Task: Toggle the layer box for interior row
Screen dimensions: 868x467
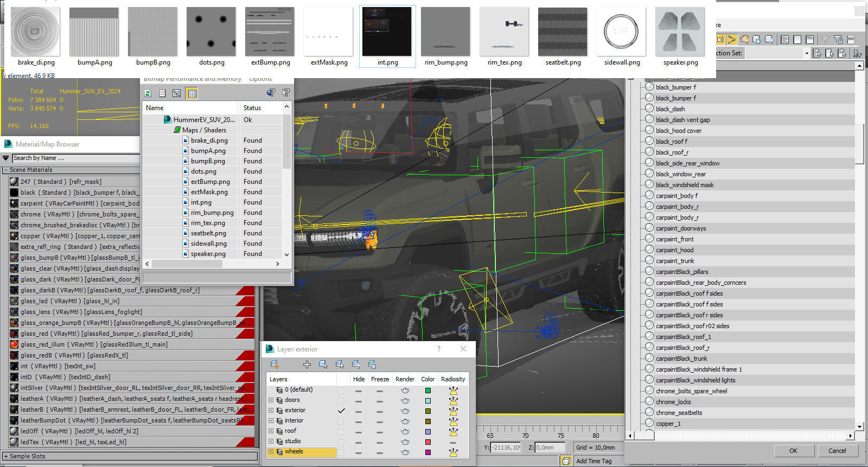Action: coord(341,421)
